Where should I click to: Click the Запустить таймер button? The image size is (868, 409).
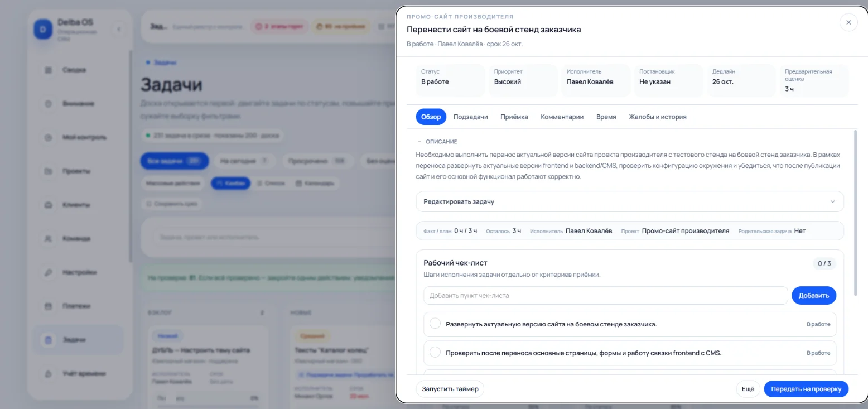tap(450, 389)
